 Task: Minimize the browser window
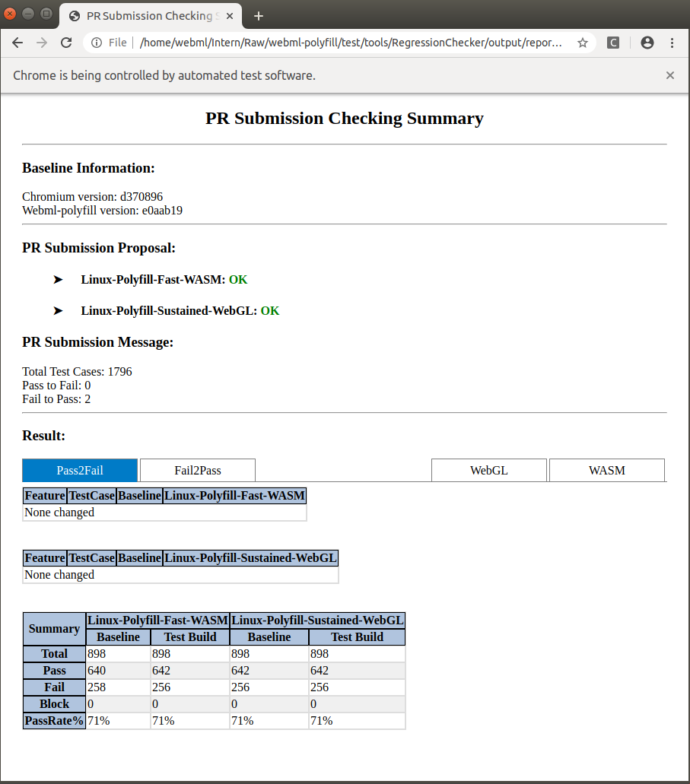pos(28,14)
